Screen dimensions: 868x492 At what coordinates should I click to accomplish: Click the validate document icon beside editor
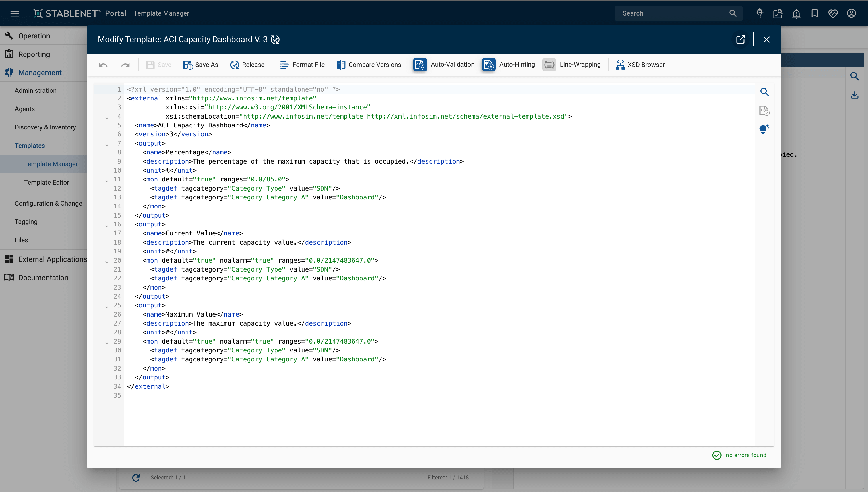(x=764, y=111)
